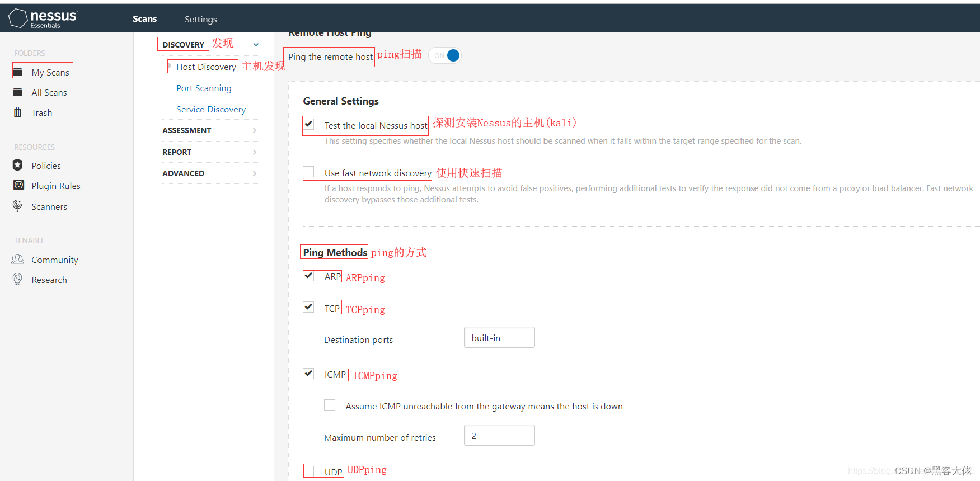Click the ADVANCED category label
This screenshot has width=980, height=481.
(183, 173)
